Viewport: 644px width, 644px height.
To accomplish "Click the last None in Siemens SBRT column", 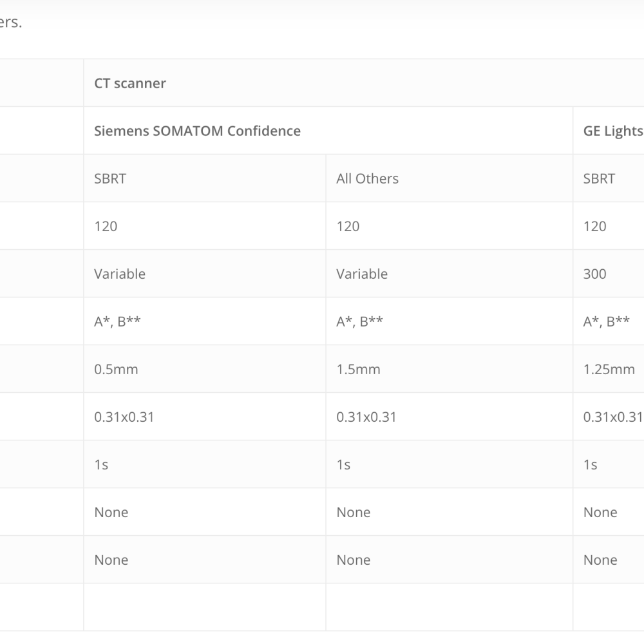I will 111,560.
